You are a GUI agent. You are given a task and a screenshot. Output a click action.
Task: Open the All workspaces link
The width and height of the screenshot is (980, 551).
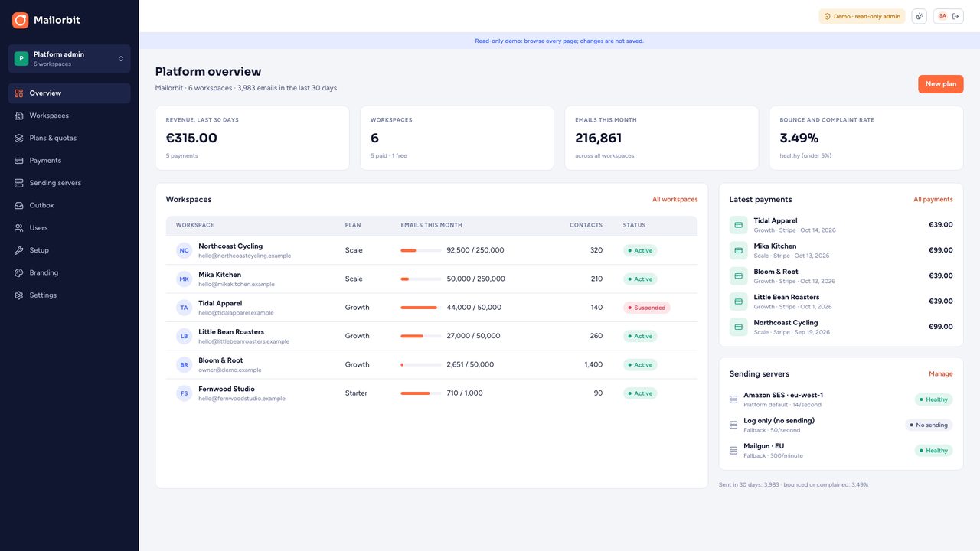point(675,200)
